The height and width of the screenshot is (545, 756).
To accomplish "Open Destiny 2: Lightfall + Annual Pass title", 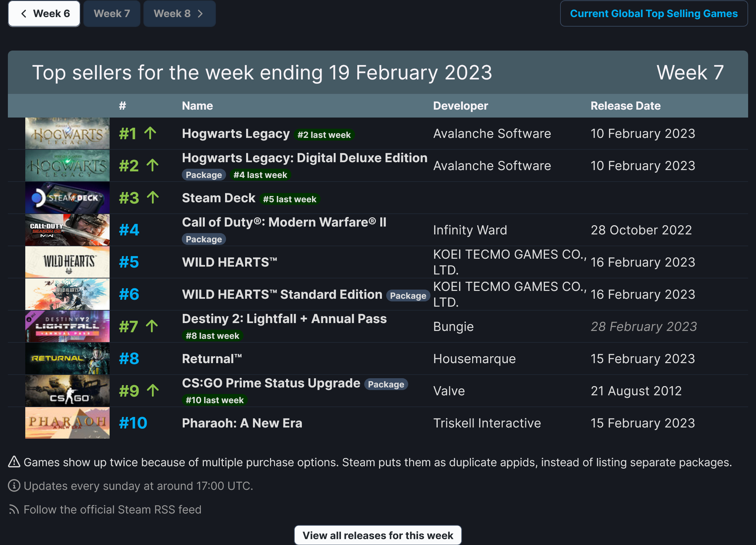I will pyautogui.click(x=284, y=318).
